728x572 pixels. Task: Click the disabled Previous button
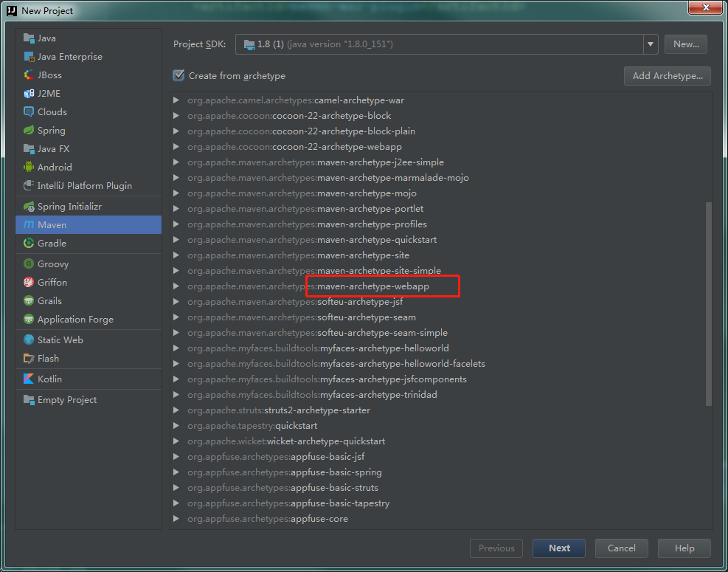pos(496,548)
